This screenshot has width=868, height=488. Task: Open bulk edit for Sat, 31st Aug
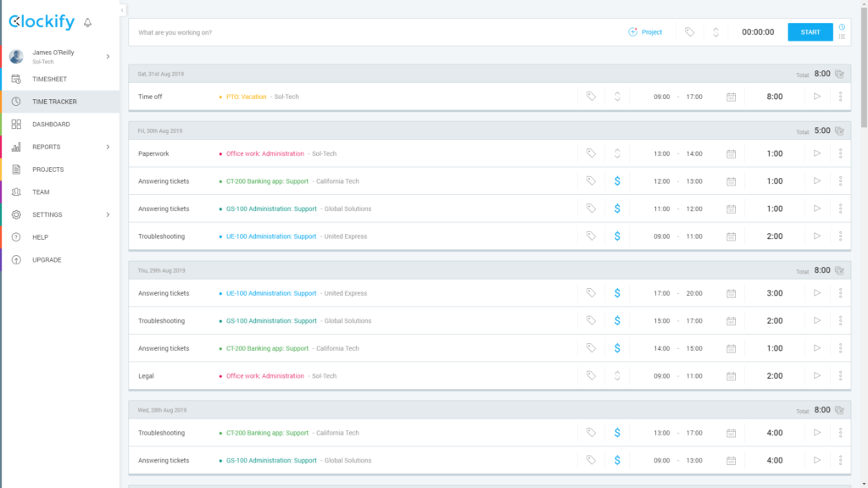point(839,75)
